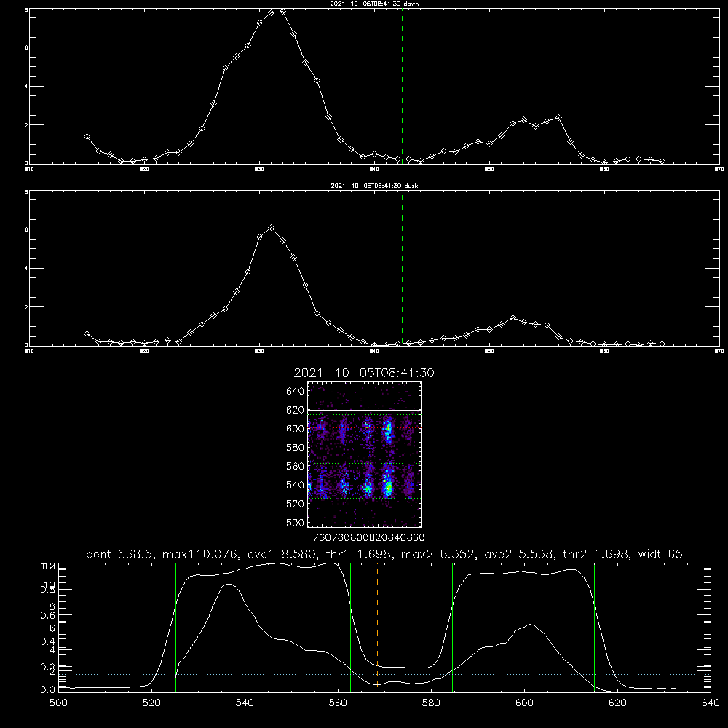
Task: Click the '2021-10-05T08:41:30 dawn' plot title
Action: click(374, 4)
